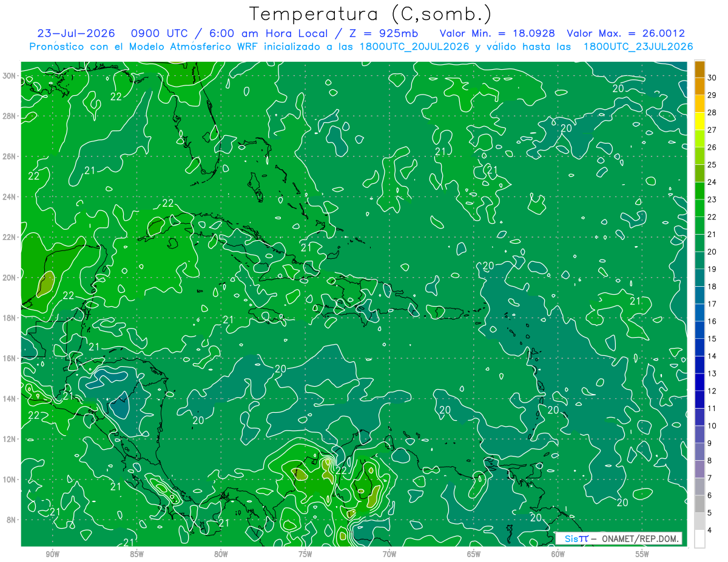Click the 14N latitude axis label

pos(10,399)
